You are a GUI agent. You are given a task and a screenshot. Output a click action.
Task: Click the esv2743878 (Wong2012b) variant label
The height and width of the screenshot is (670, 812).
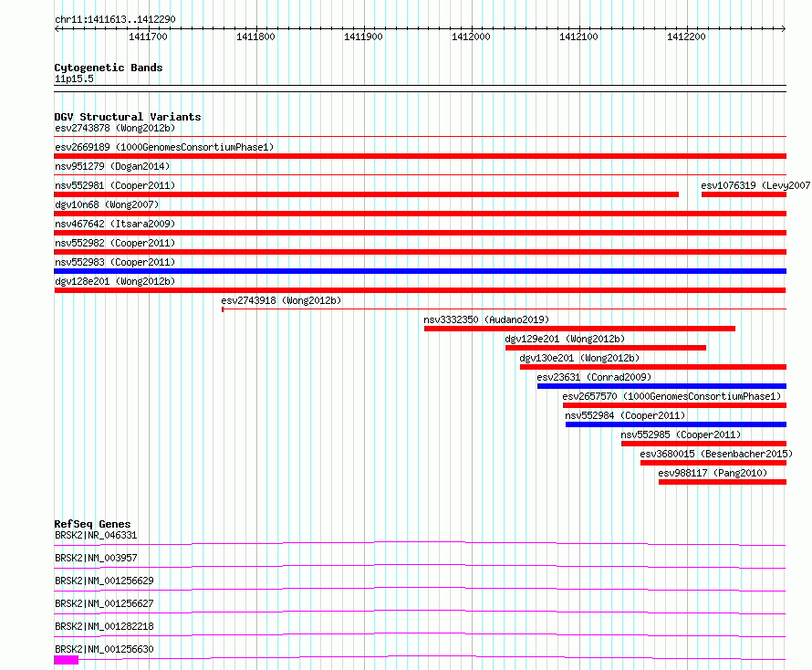pos(115,128)
